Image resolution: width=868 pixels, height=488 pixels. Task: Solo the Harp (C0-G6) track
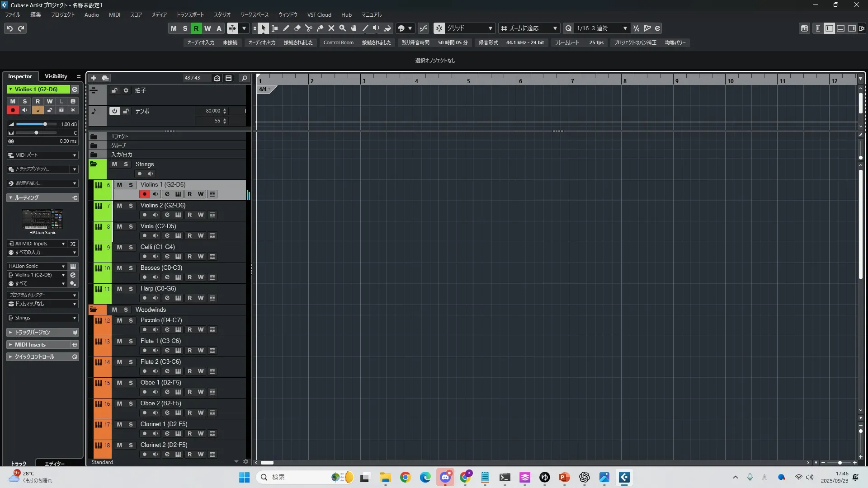tap(131, 289)
